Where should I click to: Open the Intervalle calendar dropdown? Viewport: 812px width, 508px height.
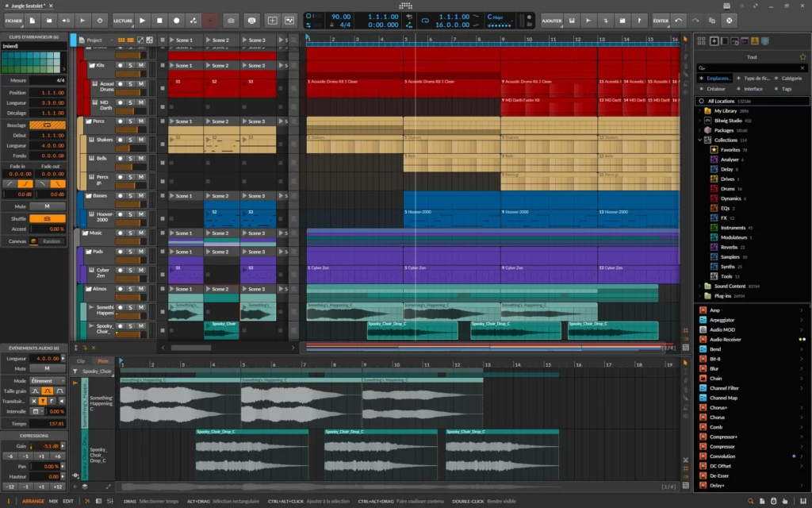click(36, 412)
